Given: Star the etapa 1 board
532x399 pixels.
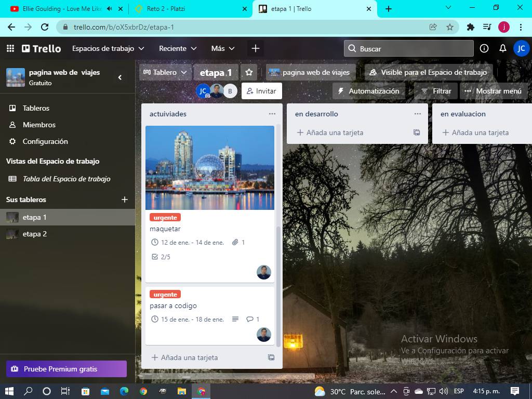Looking at the screenshot, I should [249, 72].
